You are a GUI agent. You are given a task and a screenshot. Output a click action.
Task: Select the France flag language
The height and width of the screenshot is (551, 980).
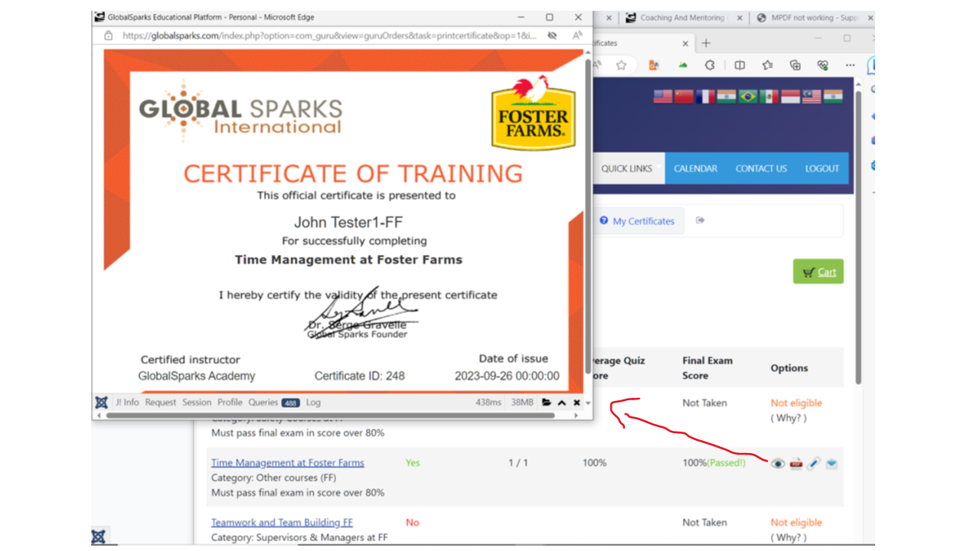pos(706,96)
